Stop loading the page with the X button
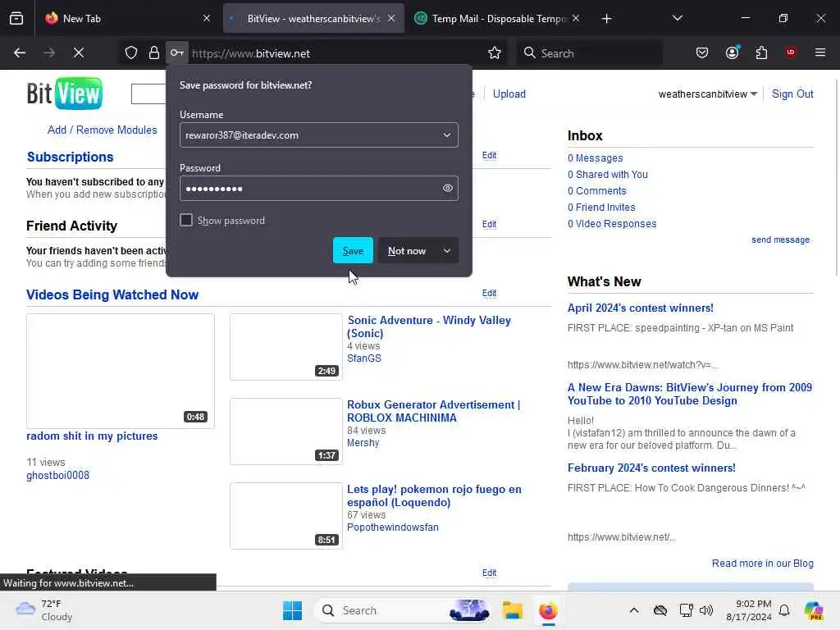 pos(78,53)
